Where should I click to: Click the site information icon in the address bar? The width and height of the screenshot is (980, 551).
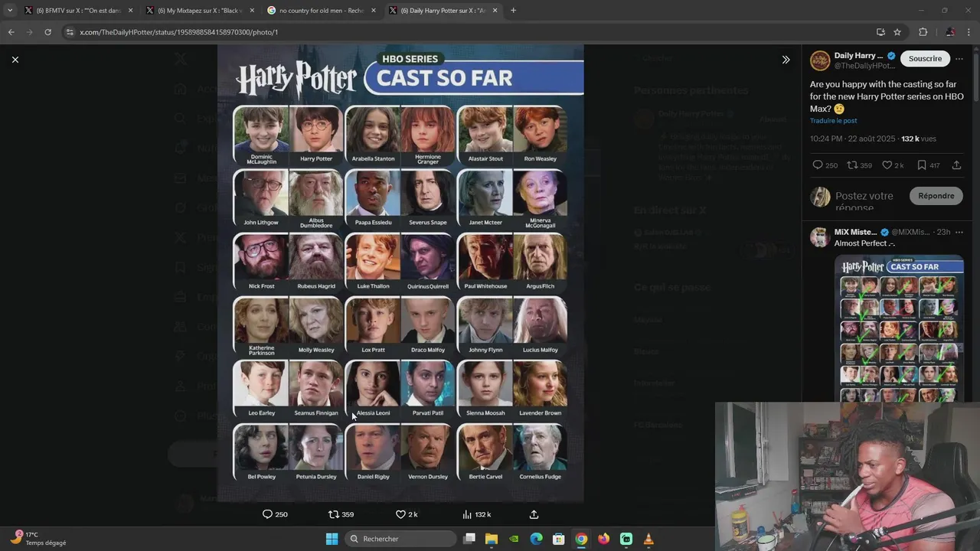point(70,32)
